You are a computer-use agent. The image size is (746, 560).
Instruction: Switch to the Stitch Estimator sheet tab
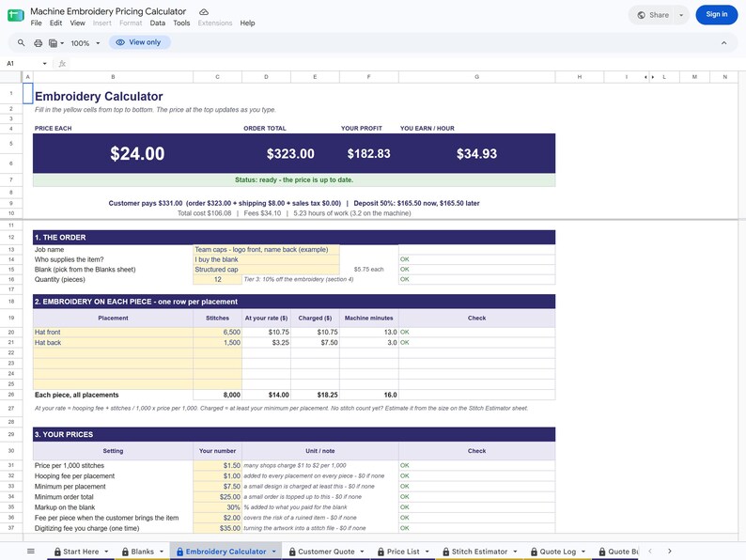[x=479, y=552]
